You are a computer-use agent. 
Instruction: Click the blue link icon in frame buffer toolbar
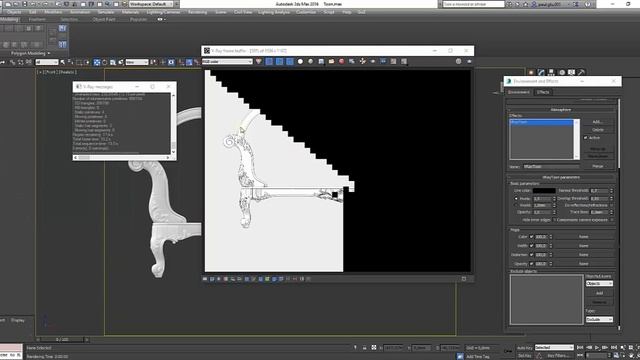383,62
